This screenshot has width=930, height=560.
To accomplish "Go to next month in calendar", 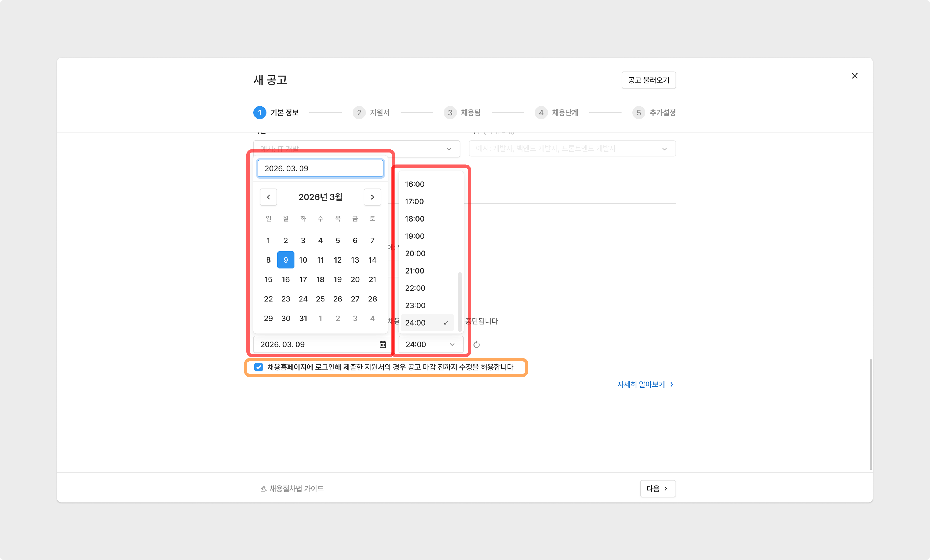I will point(372,197).
